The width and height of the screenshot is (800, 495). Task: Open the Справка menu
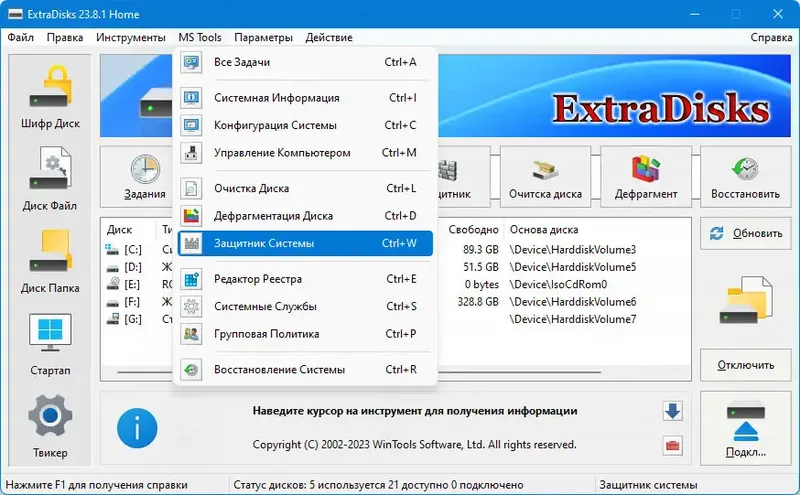click(x=771, y=37)
